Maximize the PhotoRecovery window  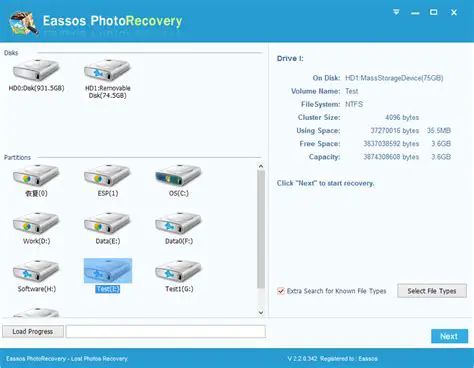pos(433,13)
